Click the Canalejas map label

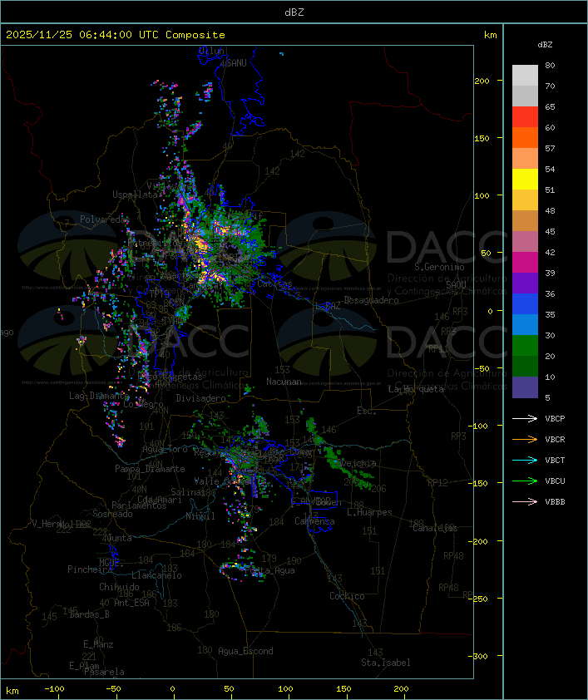click(x=435, y=528)
